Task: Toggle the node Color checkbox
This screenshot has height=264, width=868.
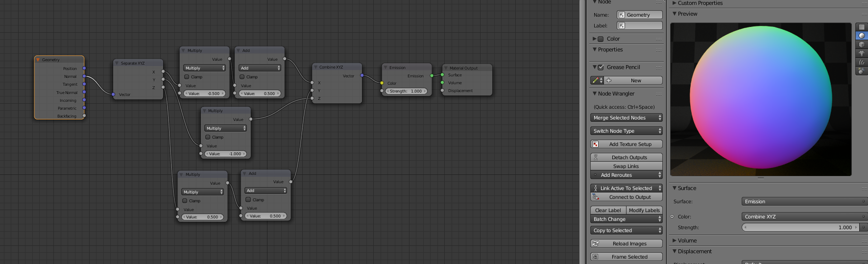Action: [601, 39]
